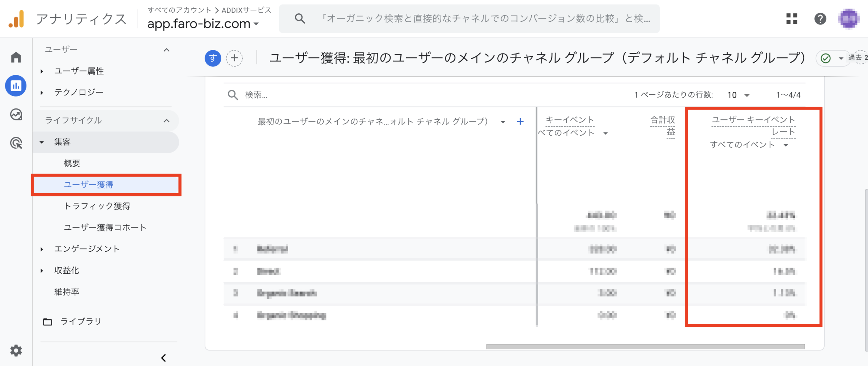Click the vertical page scrollbar
868x366 pixels.
click(x=866, y=269)
